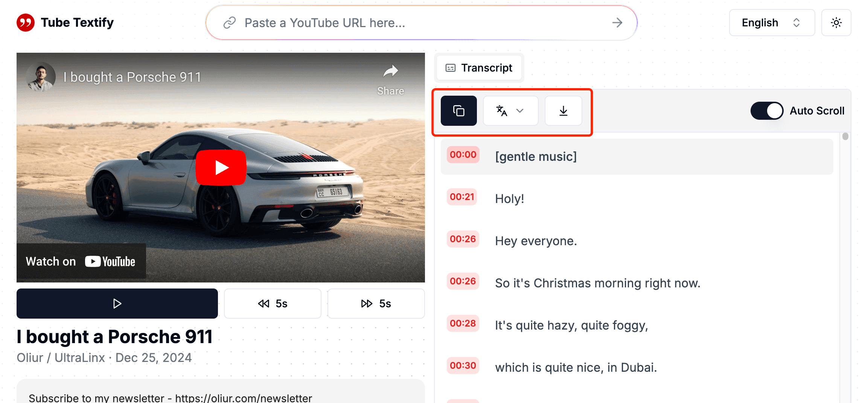
Task: Rewind 5s button
Action: point(273,304)
